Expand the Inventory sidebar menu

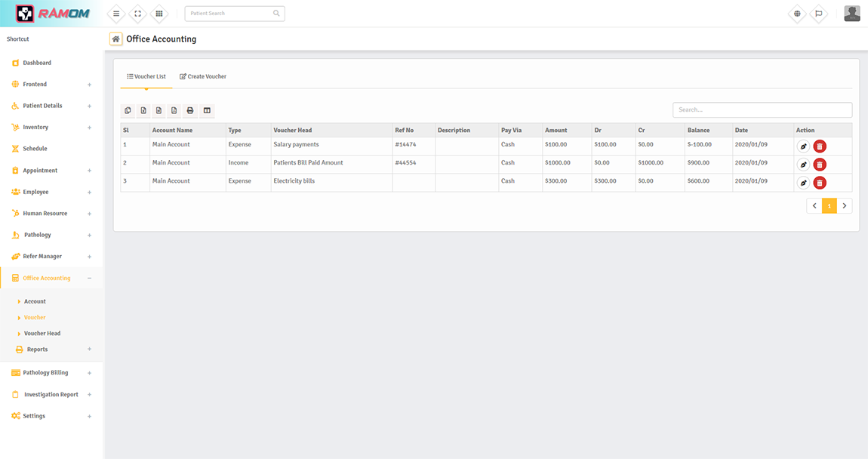tap(90, 128)
